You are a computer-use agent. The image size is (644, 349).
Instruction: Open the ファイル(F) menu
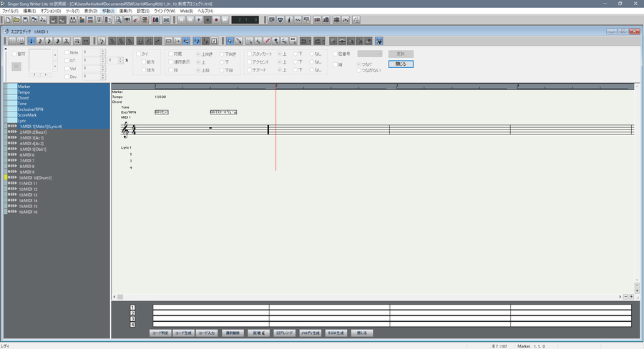pos(10,11)
